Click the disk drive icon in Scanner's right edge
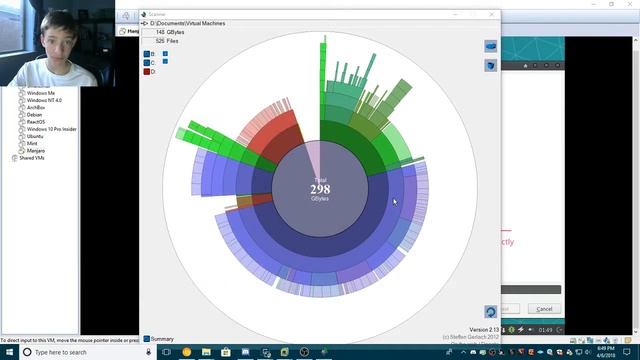Image resolution: width=640 pixels, height=360 pixels. pyautogui.click(x=491, y=46)
